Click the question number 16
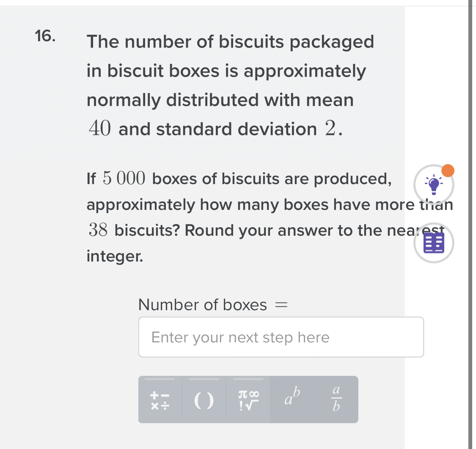 coord(45,36)
